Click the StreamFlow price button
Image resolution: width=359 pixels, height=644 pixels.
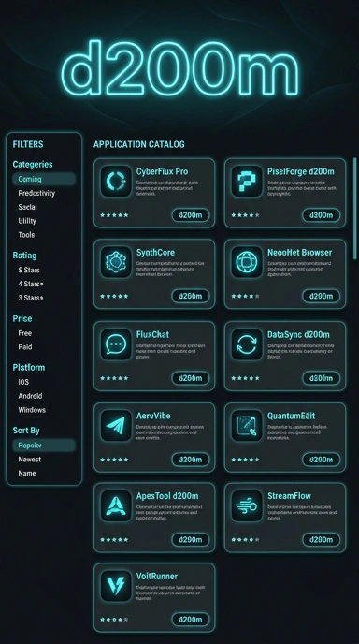(x=322, y=539)
